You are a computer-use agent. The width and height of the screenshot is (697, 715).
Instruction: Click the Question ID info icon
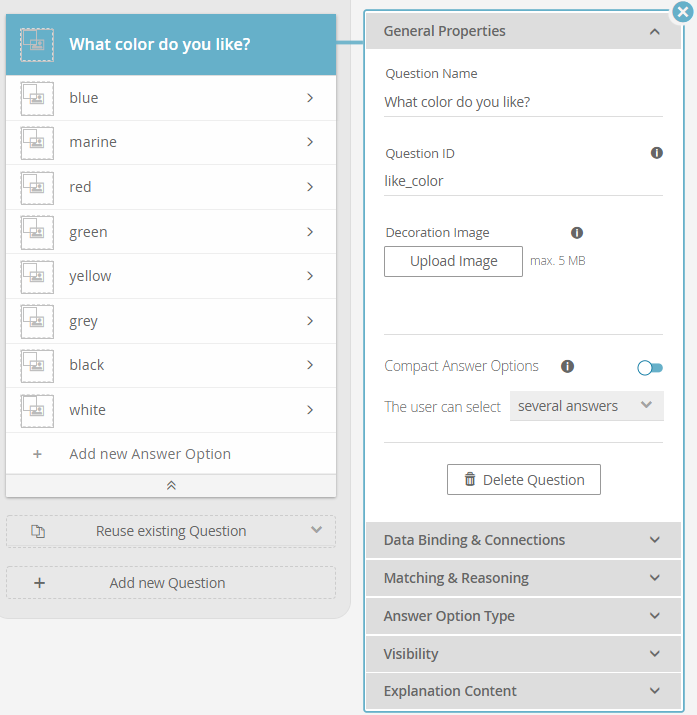point(656,153)
